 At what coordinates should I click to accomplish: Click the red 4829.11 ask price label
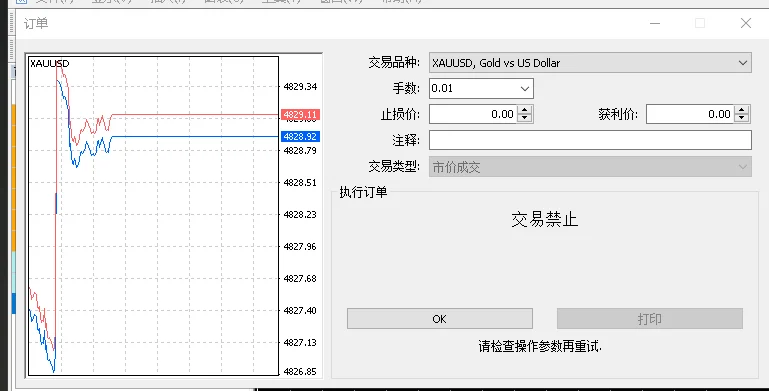[x=300, y=115]
